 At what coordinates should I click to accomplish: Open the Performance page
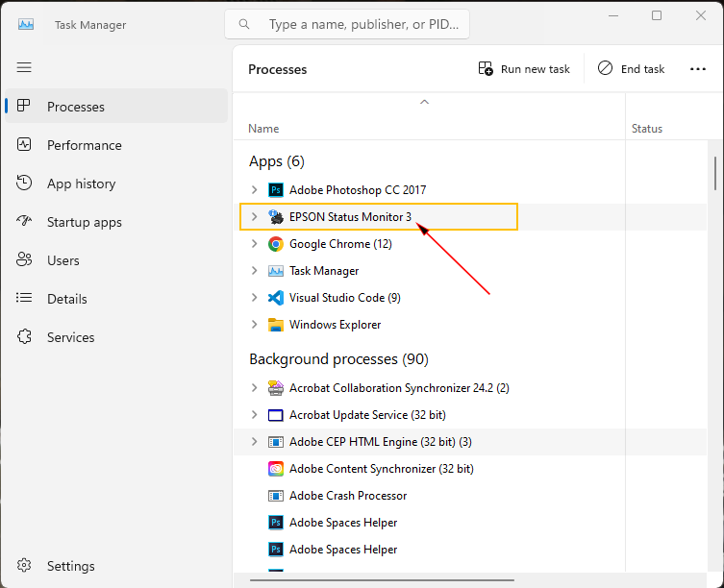tap(84, 145)
